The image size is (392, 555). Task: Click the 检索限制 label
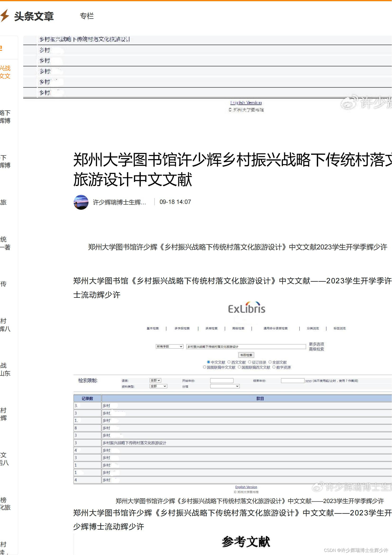pos(88,381)
